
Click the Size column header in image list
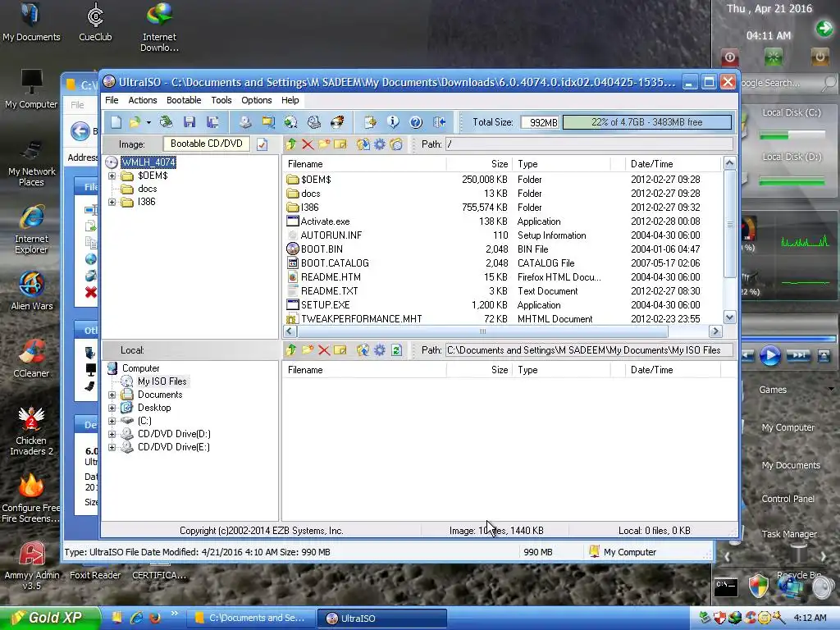(479, 164)
